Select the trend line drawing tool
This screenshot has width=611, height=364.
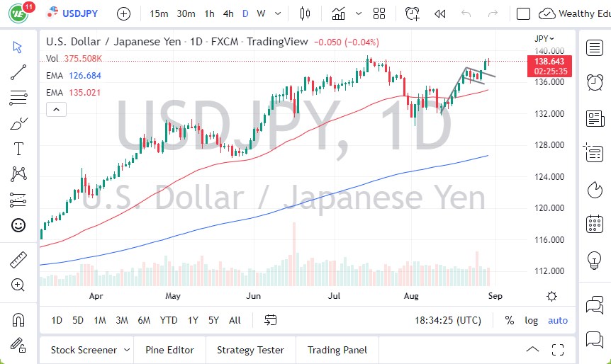click(x=18, y=72)
